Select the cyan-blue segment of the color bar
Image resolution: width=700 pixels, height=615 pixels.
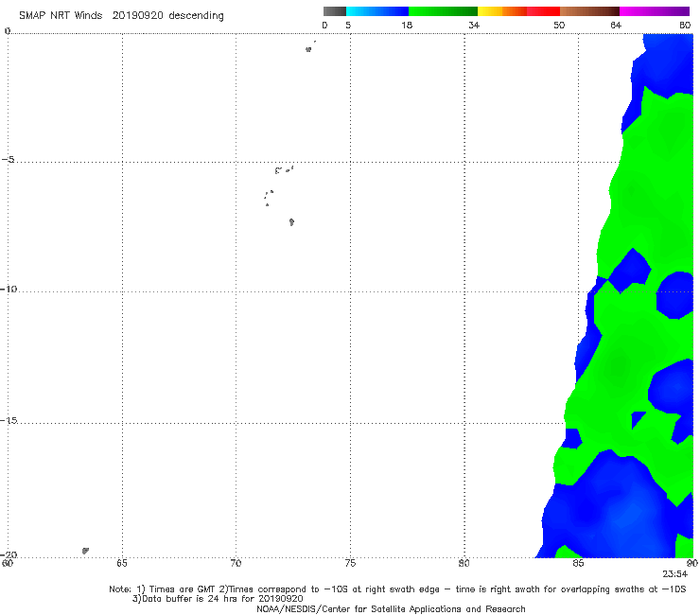click(377, 11)
